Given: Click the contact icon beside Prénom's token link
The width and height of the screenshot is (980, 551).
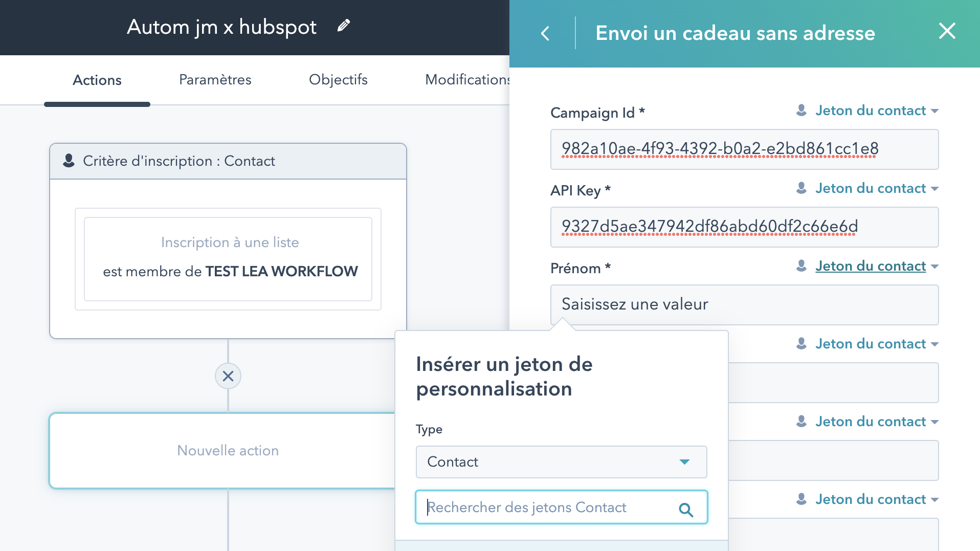Looking at the screenshot, I should pyautogui.click(x=800, y=266).
